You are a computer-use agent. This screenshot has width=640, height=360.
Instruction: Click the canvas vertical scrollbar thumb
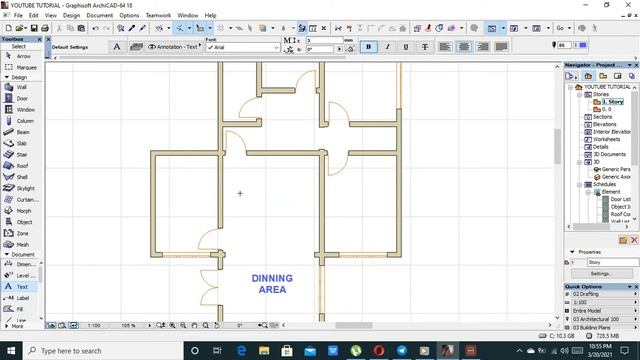tap(558, 146)
